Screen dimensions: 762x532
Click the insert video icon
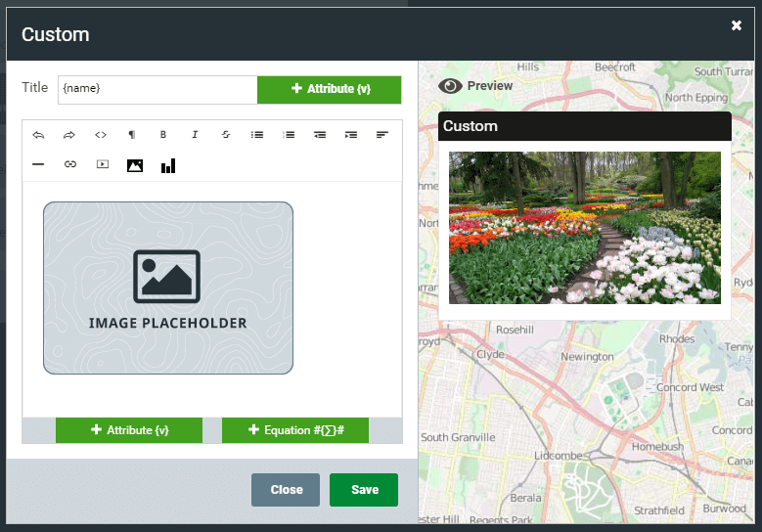(102, 165)
